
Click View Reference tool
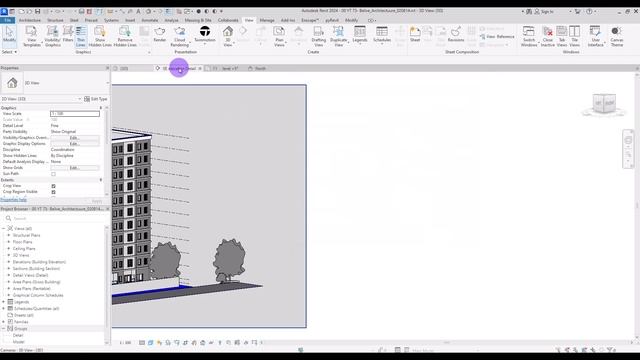coord(497,36)
